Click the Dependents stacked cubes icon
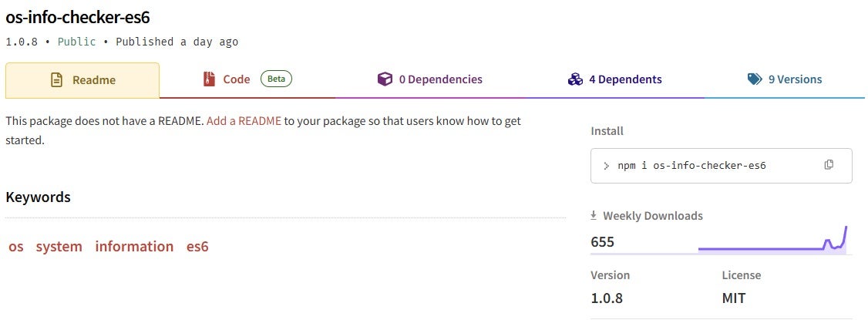 coord(574,79)
